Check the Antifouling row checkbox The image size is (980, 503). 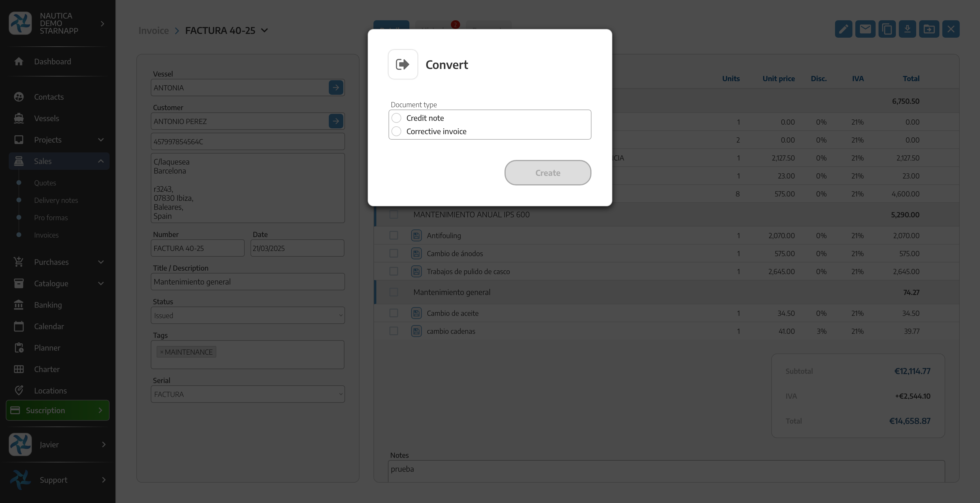393,236
